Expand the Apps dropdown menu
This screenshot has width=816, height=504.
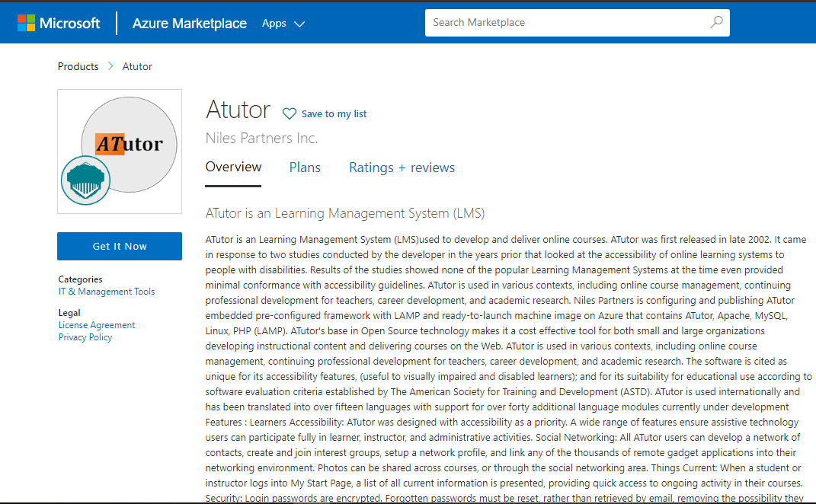(x=283, y=23)
